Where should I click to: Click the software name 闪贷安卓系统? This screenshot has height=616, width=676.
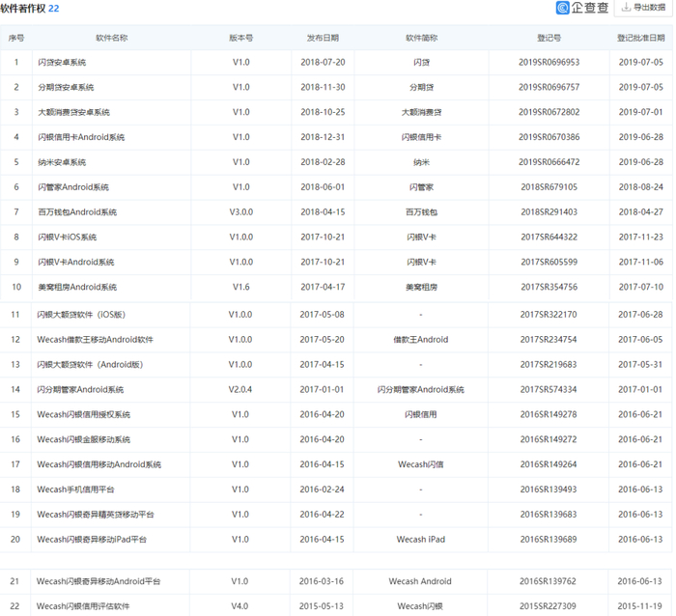[x=62, y=63]
